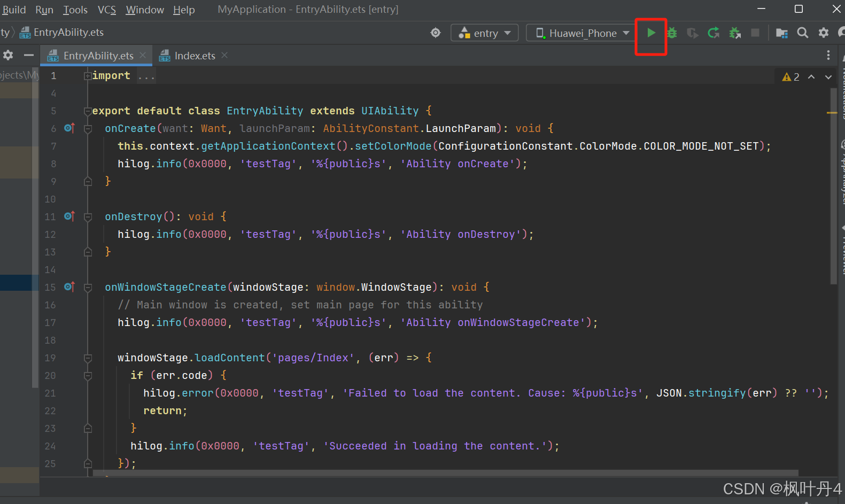The image size is (845, 504).
Task: Close the EntryAbility.ets tab
Action: (143, 55)
